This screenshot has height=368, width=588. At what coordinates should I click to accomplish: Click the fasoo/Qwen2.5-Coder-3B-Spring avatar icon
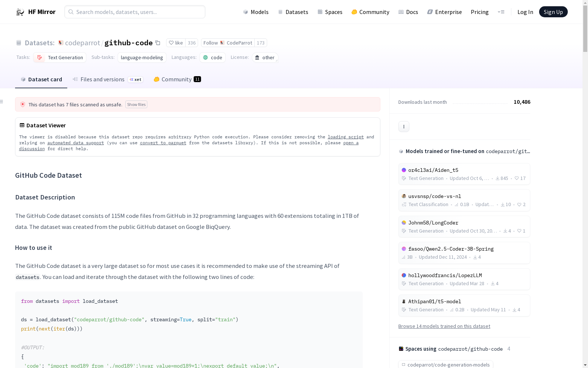[404, 249]
